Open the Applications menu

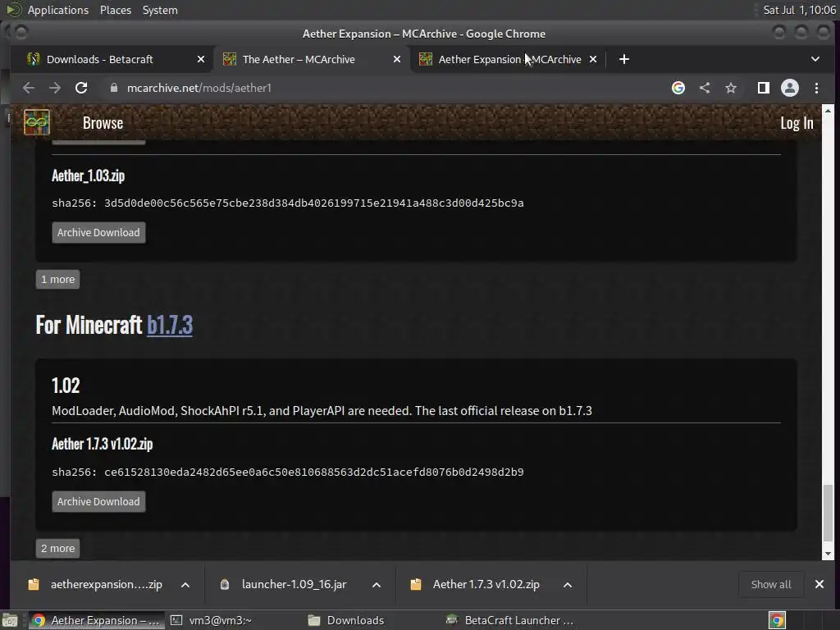(x=58, y=10)
